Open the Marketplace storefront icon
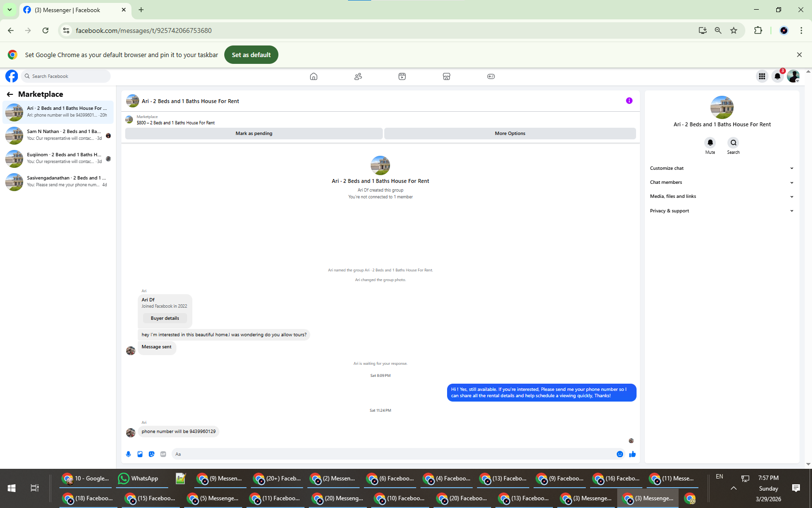 [x=447, y=76]
